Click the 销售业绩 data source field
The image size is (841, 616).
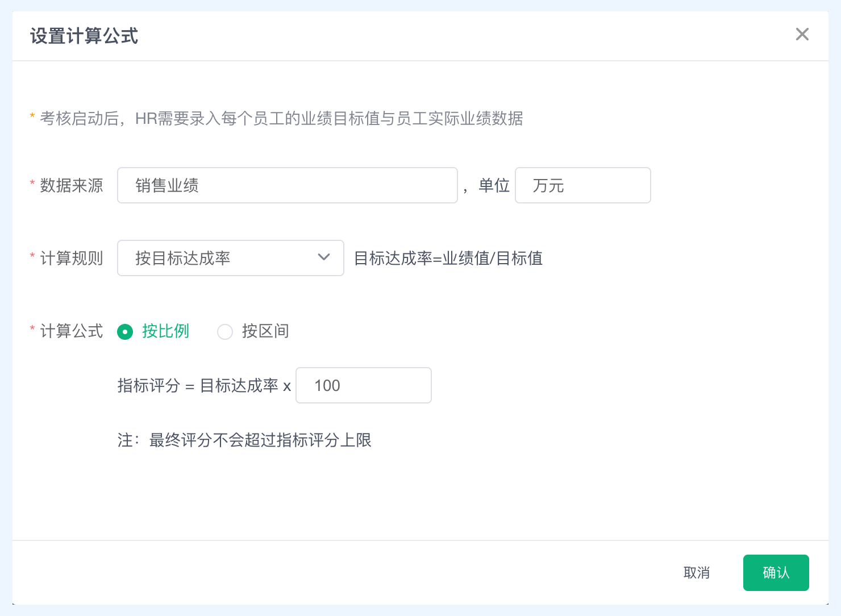point(287,186)
